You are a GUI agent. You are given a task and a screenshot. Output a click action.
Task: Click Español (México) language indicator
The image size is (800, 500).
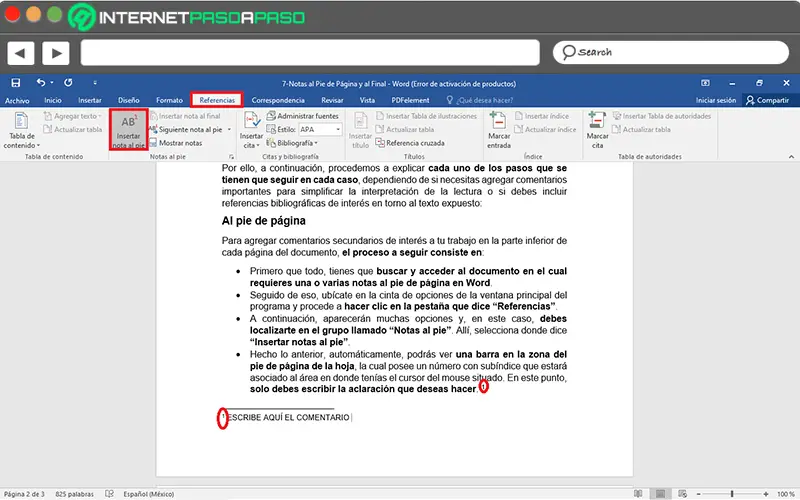click(x=148, y=494)
